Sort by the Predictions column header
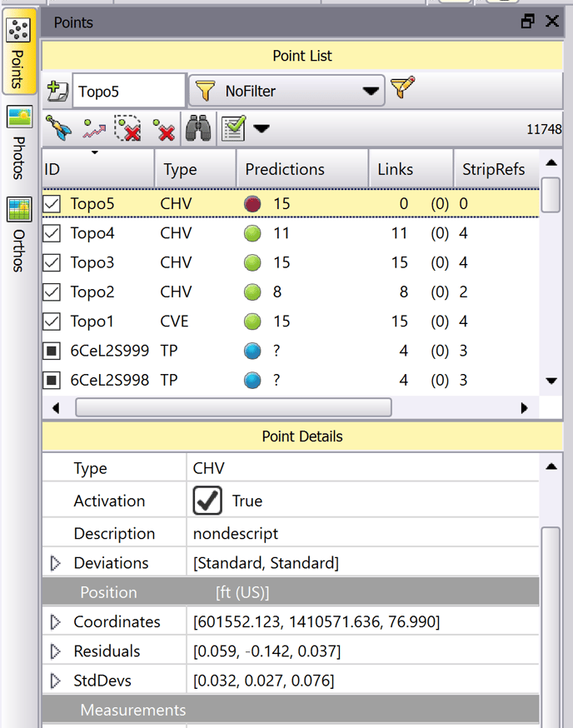Screen dimensions: 573x728 click(285, 169)
